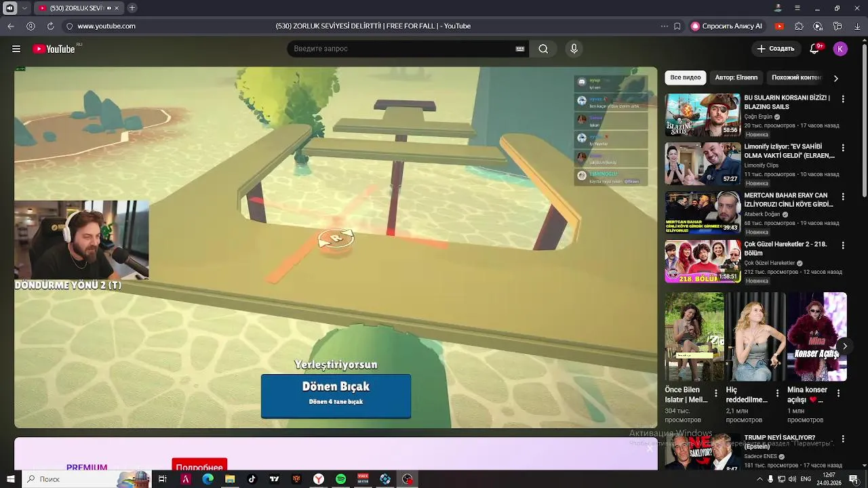Open the TikTok icon in the taskbar
This screenshot has width=868, height=488.
252,479
